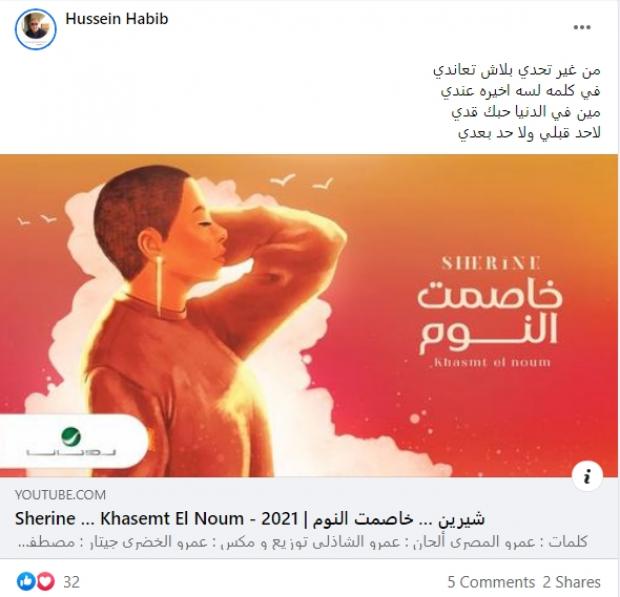Click the Hussein Habib name link
The height and width of the screenshot is (597, 620).
tap(117, 19)
